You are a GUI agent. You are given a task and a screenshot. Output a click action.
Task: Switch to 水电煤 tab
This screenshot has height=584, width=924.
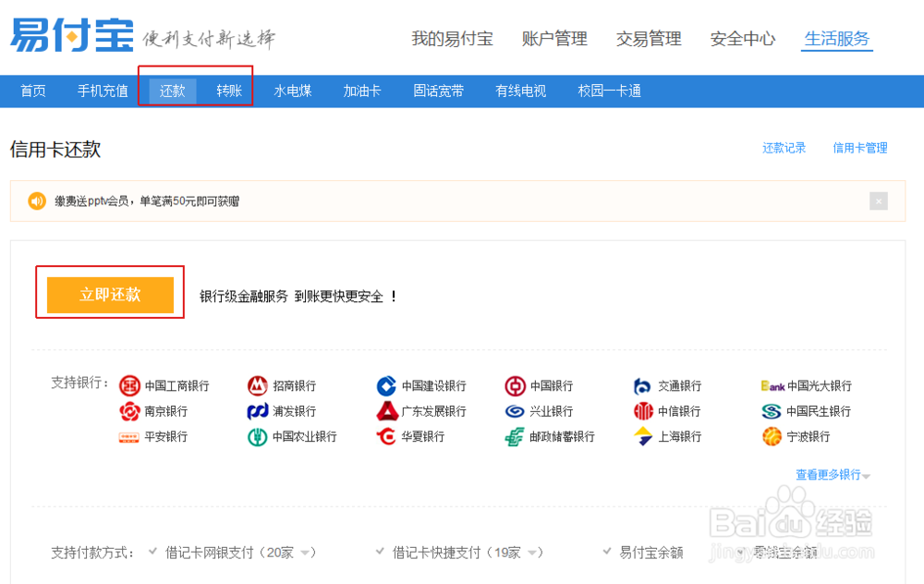coord(293,91)
